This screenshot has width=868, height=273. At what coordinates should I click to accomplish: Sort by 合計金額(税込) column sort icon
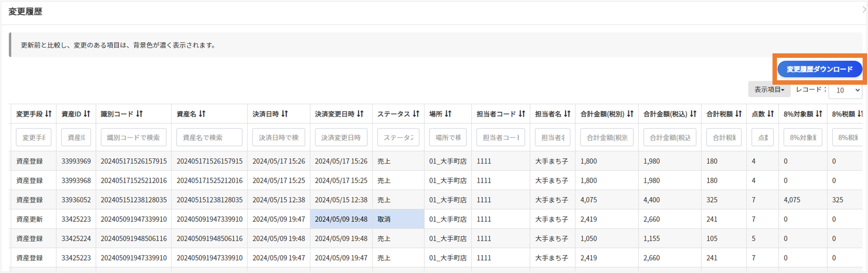click(693, 114)
